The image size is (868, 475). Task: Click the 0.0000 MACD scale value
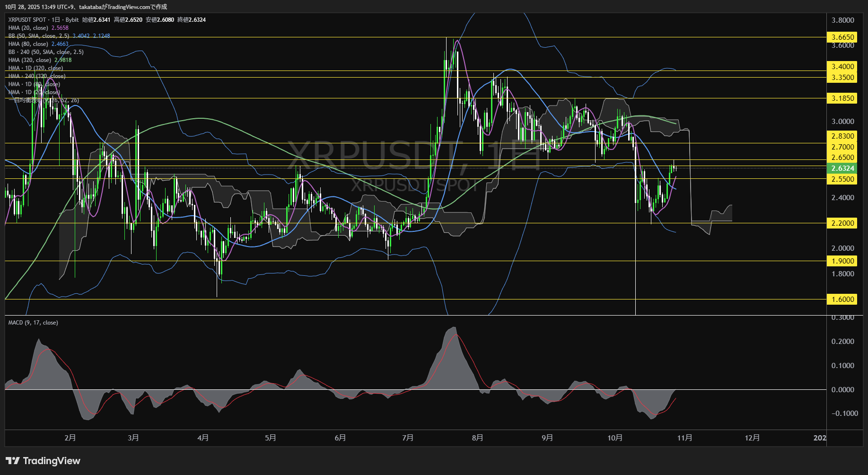click(842, 390)
